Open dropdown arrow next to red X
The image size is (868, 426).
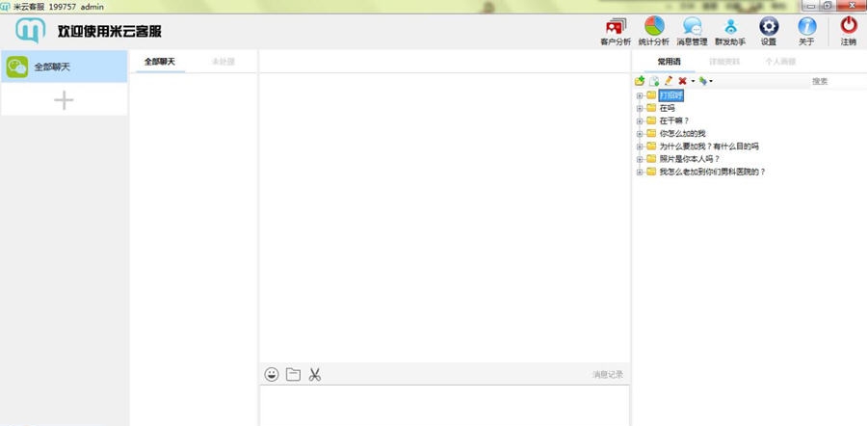693,81
